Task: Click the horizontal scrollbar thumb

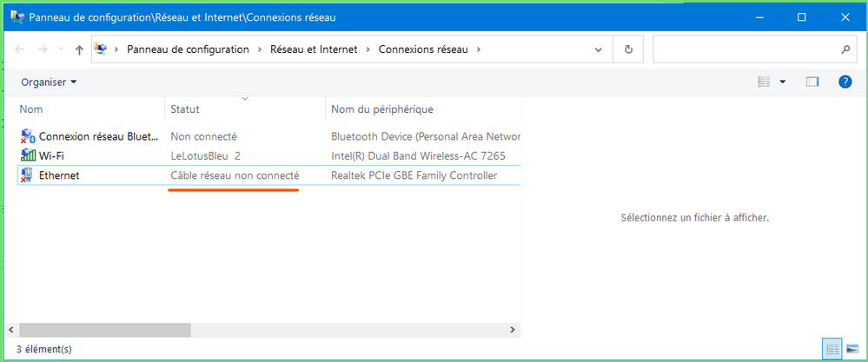Action: point(104,330)
